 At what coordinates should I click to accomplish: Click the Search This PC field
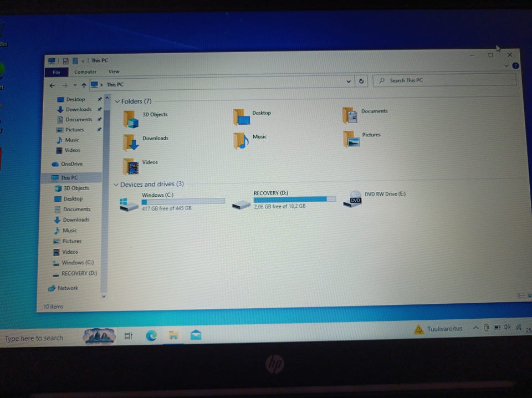[x=444, y=80]
